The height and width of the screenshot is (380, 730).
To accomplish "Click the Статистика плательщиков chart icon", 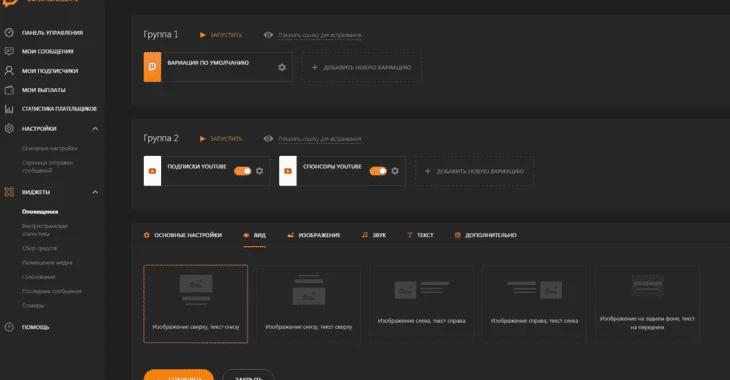I will [x=9, y=109].
